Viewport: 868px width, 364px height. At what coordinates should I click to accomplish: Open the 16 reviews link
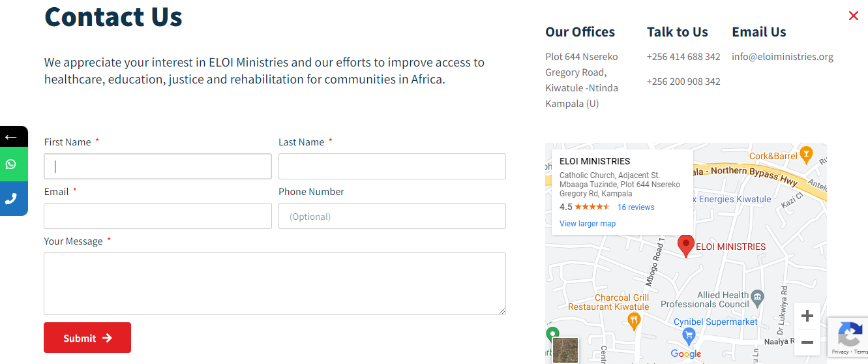coord(636,207)
